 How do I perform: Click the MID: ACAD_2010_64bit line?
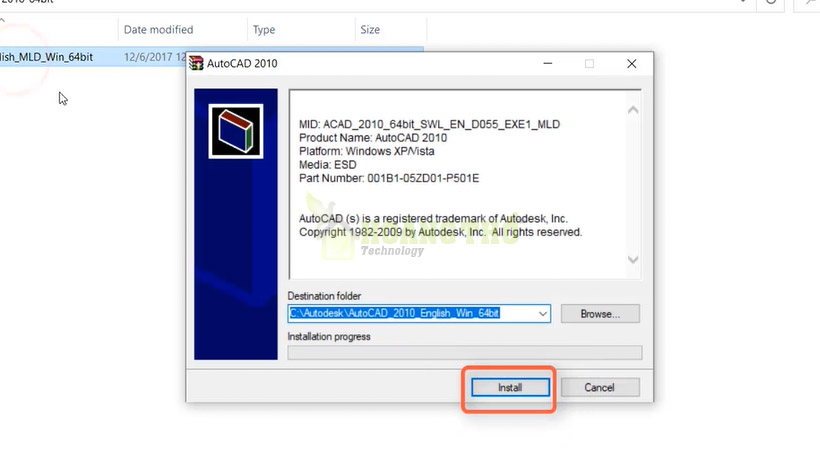point(429,124)
